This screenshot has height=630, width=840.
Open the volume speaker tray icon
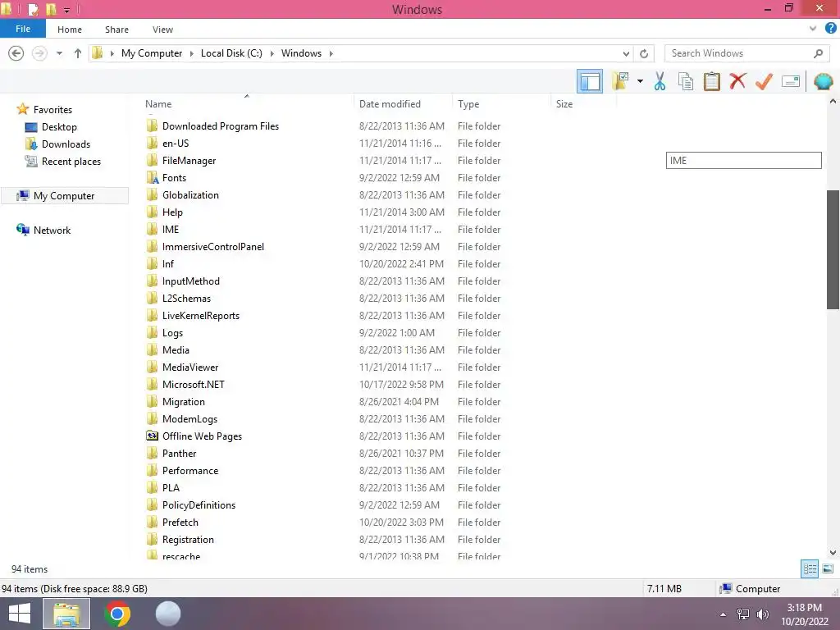(763, 614)
